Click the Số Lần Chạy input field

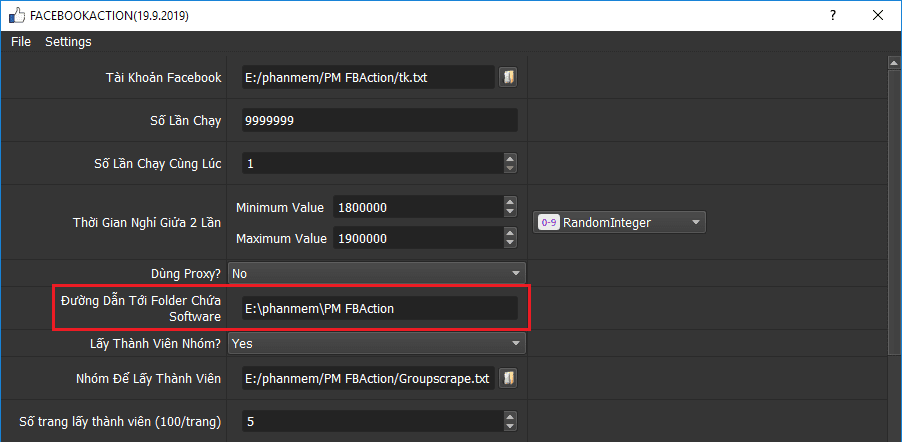[379, 121]
